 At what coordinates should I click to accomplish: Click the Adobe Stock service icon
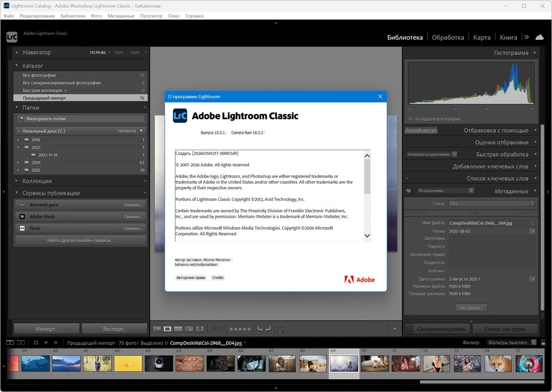22,216
